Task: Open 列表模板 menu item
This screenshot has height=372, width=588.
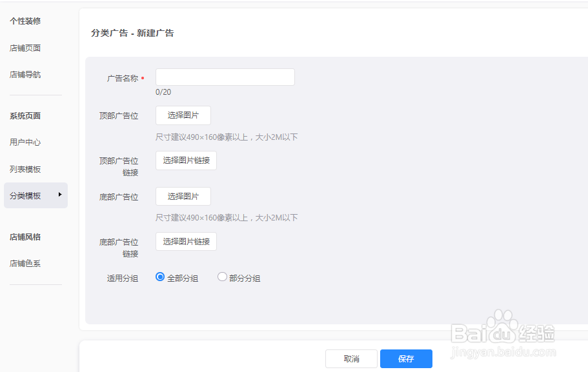Action: tap(25, 170)
